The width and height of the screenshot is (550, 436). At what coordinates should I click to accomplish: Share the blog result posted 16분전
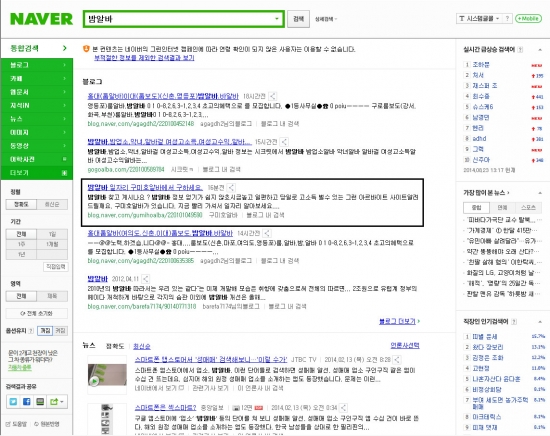(231, 188)
